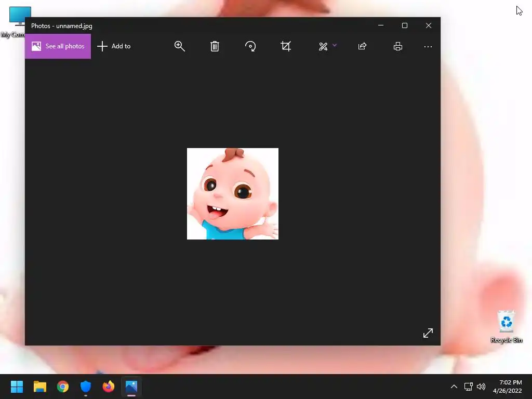Open the clock showing 7:02 PM

508,387
